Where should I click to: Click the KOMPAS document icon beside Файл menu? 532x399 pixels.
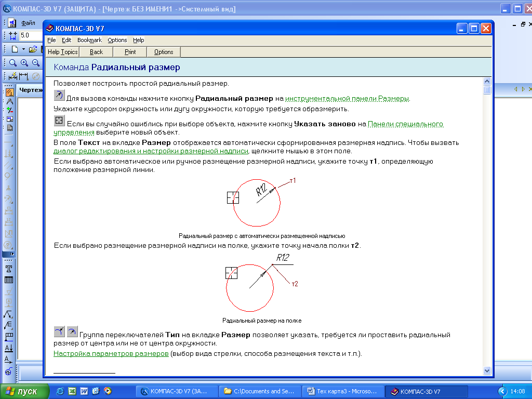[12, 23]
